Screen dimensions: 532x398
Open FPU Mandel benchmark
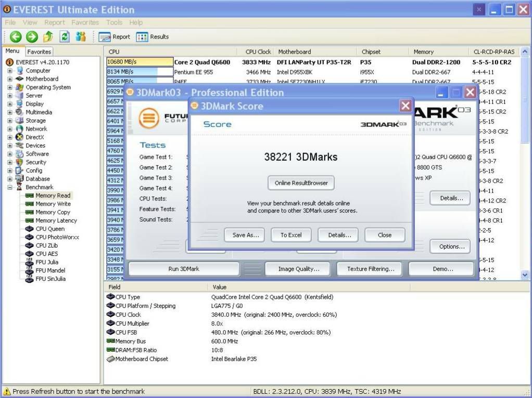click(x=50, y=271)
